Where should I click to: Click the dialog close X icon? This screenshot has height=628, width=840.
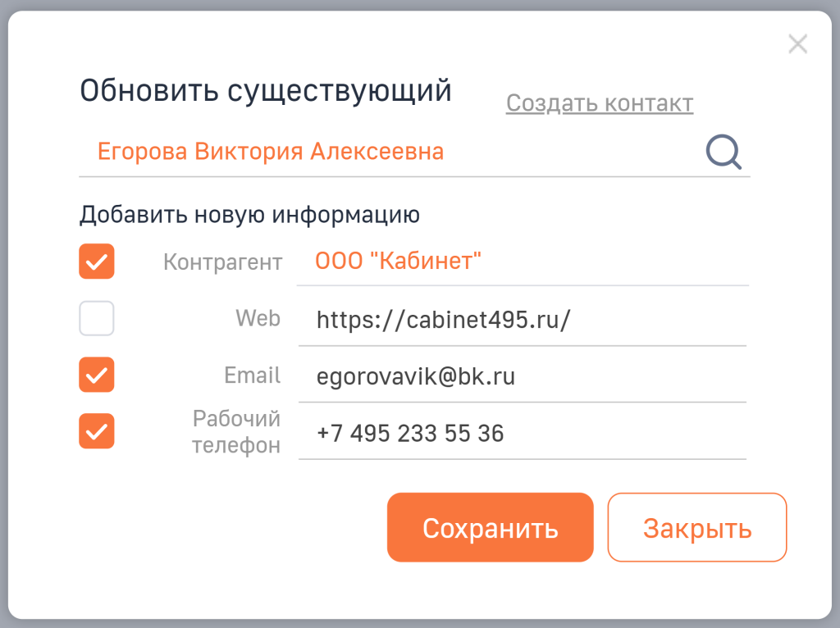797,43
